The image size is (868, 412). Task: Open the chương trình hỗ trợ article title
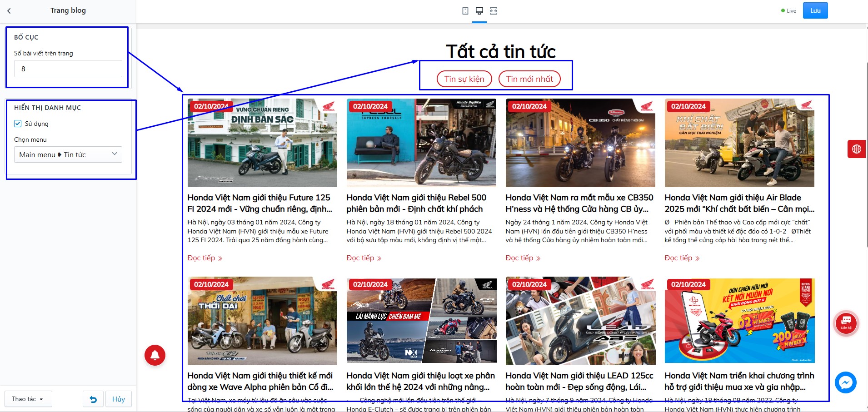[x=739, y=381]
